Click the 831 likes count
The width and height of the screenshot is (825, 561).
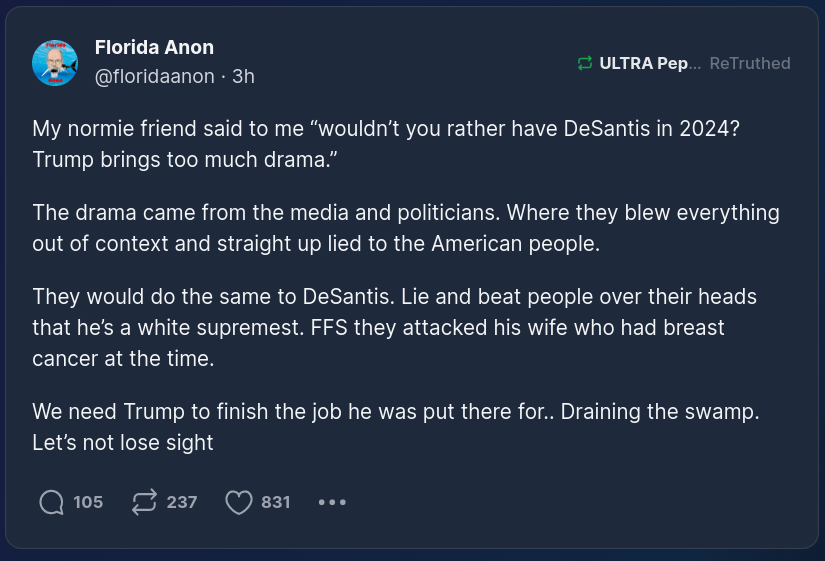276,502
